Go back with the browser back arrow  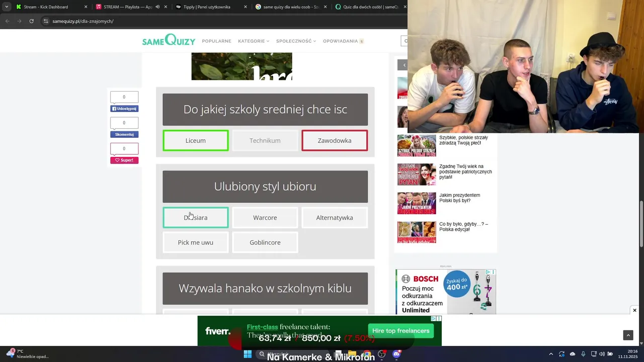pyautogui.click(x=7, y=21)
